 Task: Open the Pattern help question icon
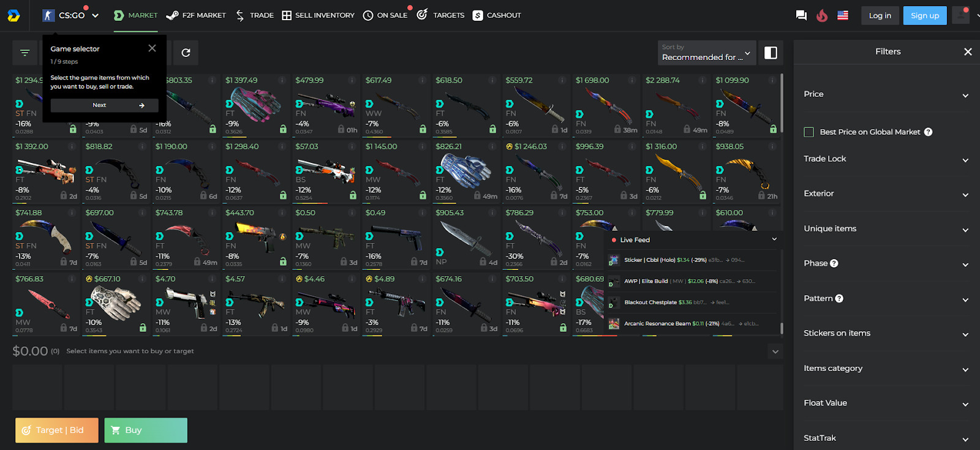coord(839,298)
